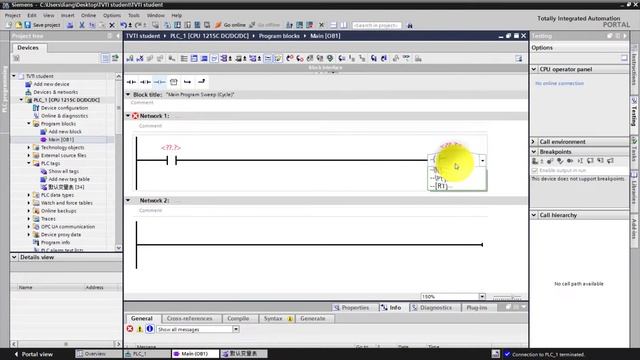Open the Online menu

88,15
